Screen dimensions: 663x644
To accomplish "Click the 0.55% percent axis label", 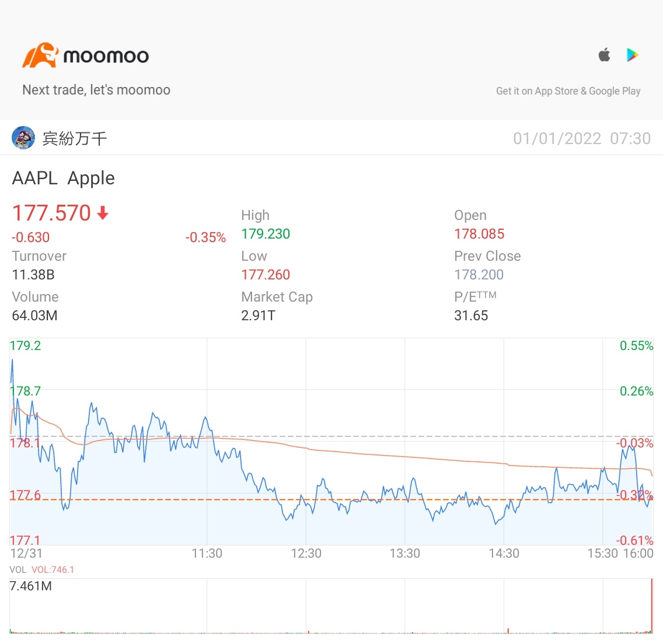I will click(636, 346).
